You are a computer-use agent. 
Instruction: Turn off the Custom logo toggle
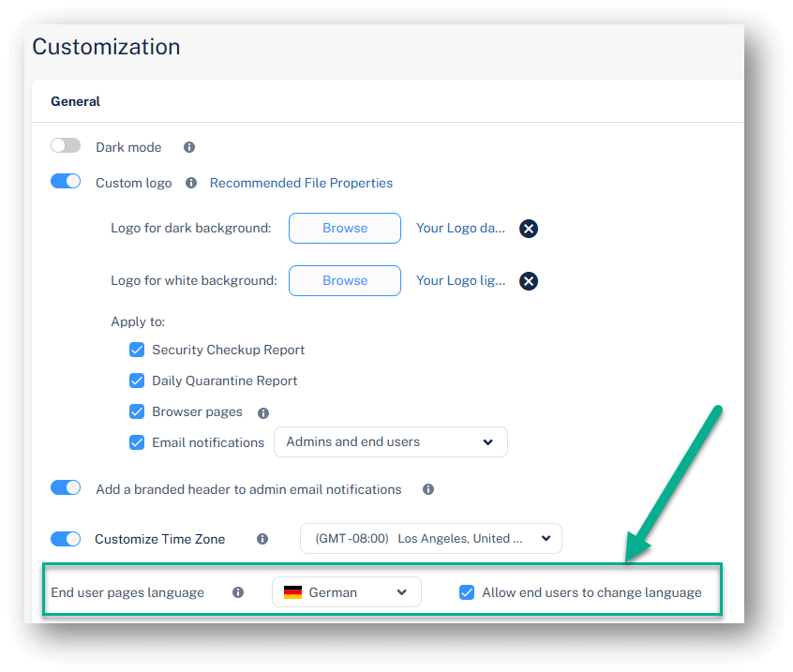click(66, 182)
